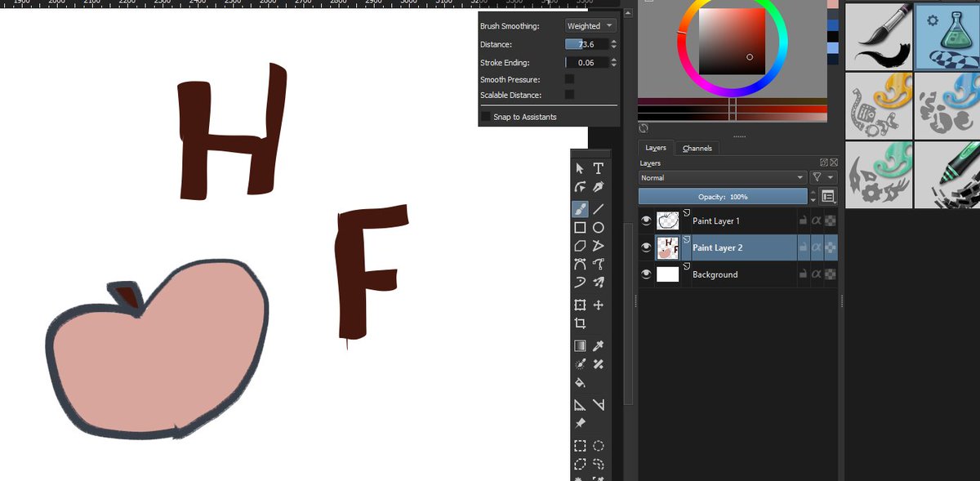Enable the Snap to Assistants checkbox

(486, 117)
